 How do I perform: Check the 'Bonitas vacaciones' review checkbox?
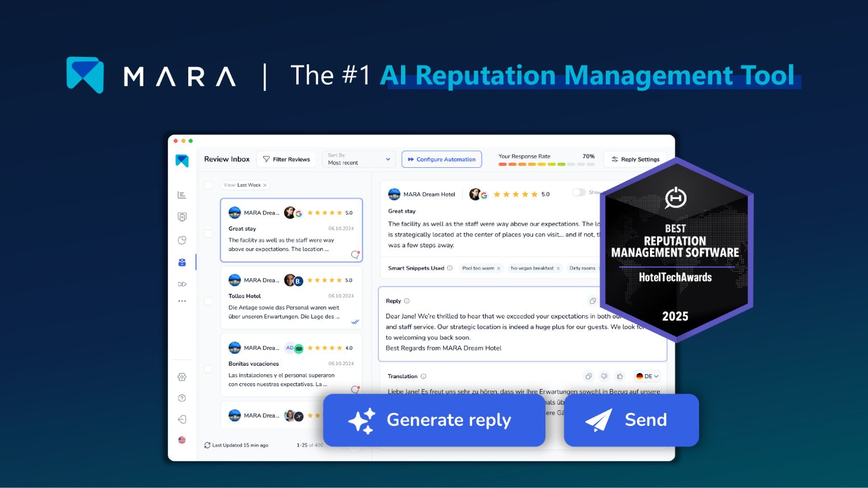[x=208, y=369]
